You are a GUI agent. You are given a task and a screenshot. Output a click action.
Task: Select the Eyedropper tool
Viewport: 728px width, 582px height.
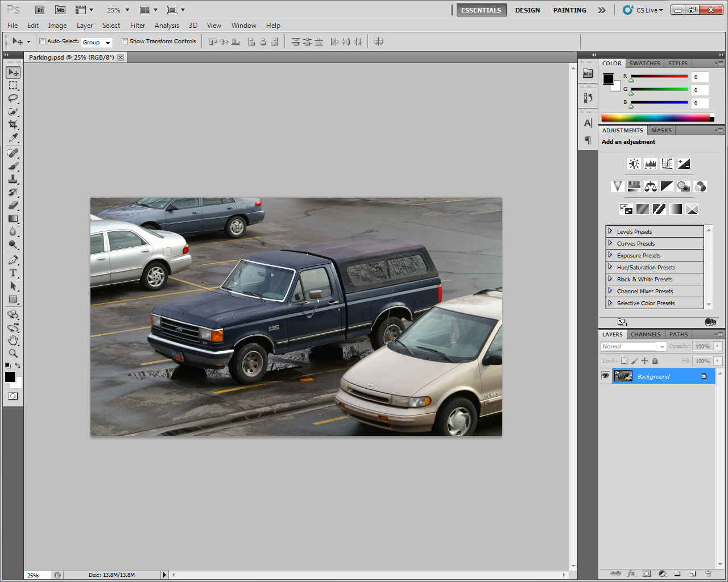tap(13, 138)
